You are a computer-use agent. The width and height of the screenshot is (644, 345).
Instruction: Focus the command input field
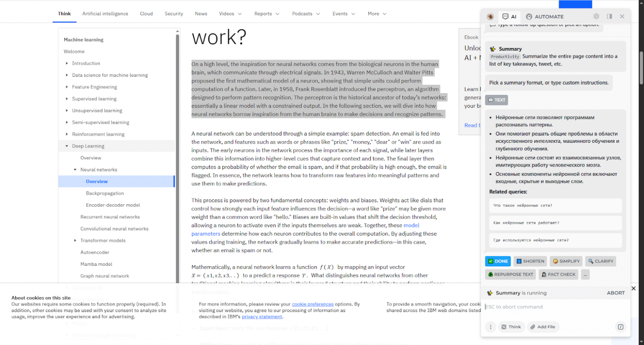[556, 307]
